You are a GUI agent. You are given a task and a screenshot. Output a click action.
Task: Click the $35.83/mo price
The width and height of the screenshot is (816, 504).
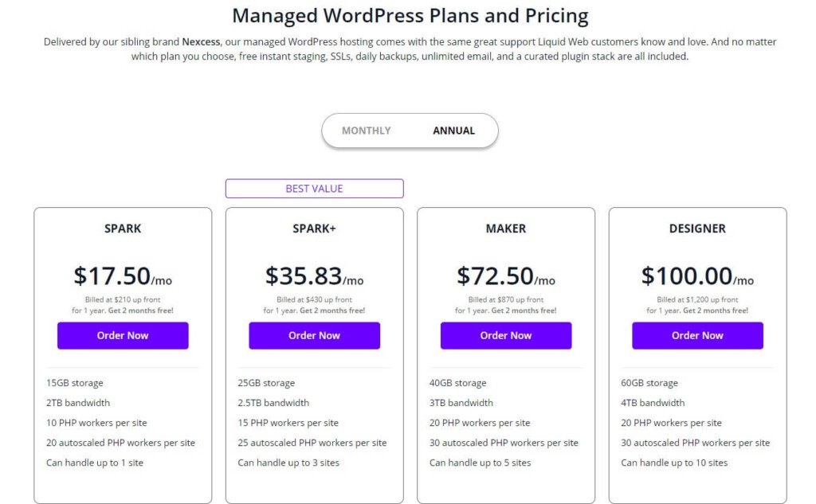[314, 276]
